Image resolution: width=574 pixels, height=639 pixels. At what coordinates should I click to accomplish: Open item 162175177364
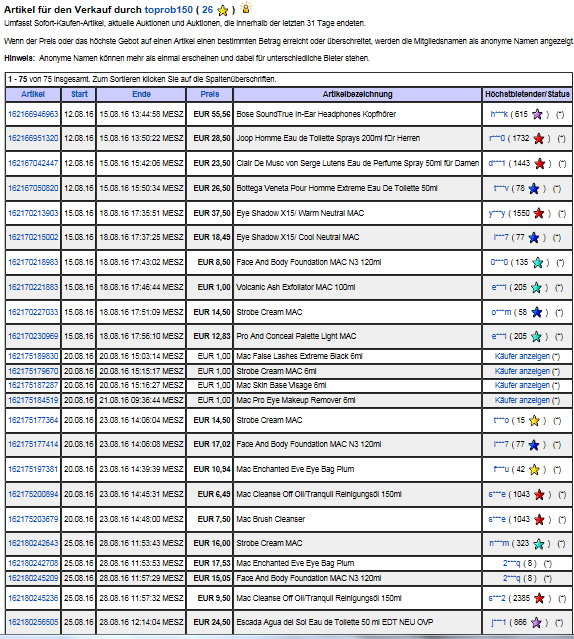33,420
